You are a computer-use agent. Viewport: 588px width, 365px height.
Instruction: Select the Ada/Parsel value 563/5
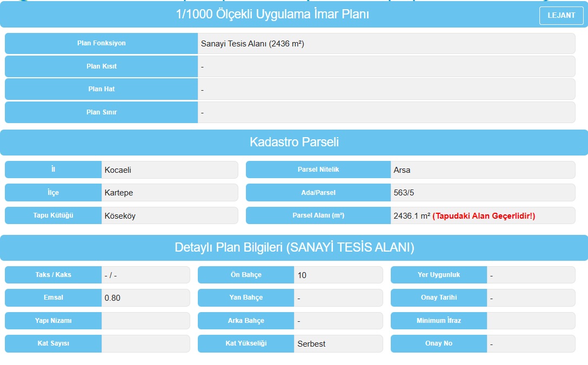(x=482, y=193)
